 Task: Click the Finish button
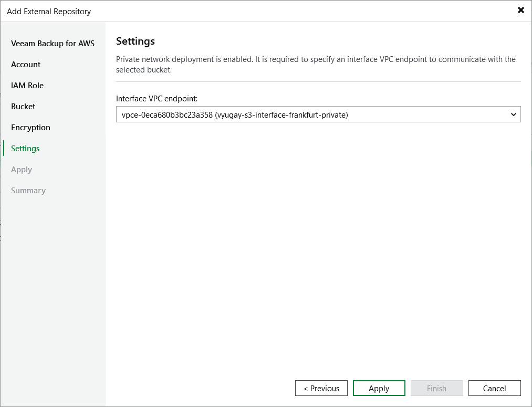click(436, 388)
